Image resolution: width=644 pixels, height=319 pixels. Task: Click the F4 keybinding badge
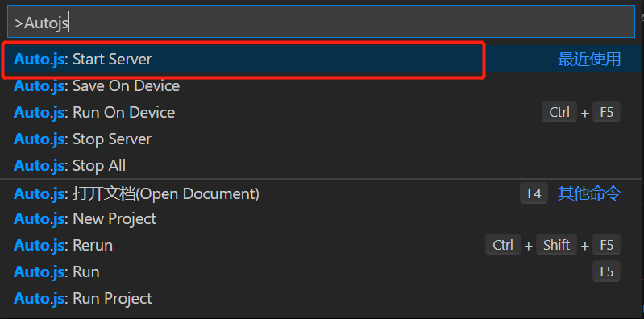point(534,193)
